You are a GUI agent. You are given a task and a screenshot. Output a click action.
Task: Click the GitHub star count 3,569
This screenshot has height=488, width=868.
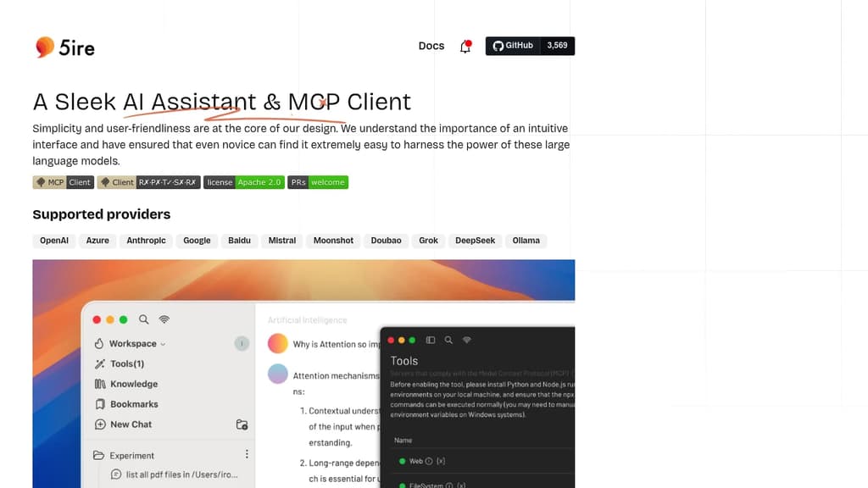558,46
